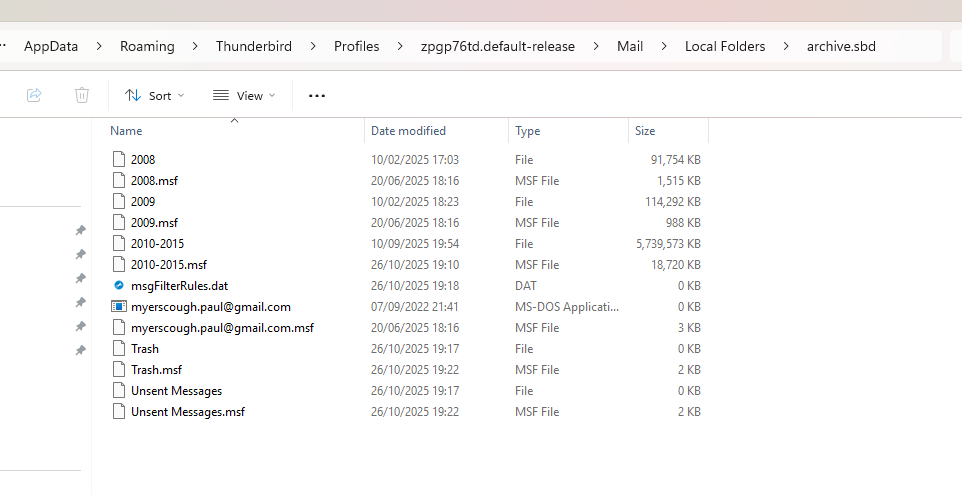
Task: Open the See more ellipsis menu
Action: click(317, 96)
